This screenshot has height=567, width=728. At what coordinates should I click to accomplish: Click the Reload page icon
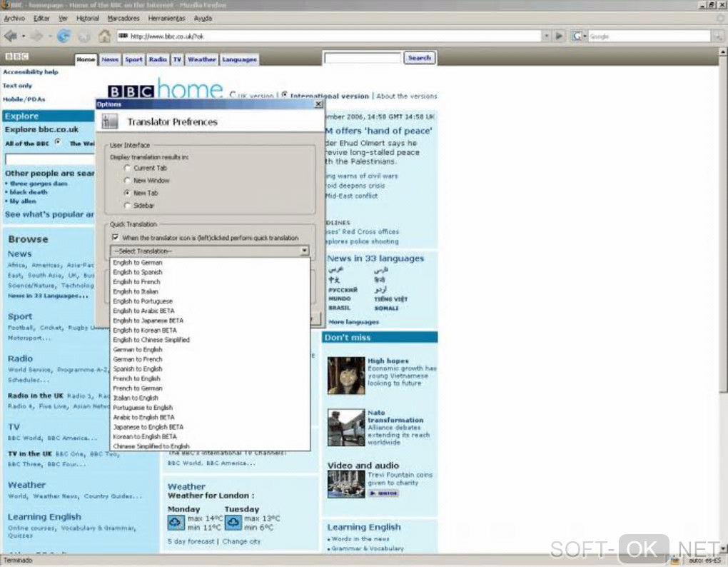point(64,36)
